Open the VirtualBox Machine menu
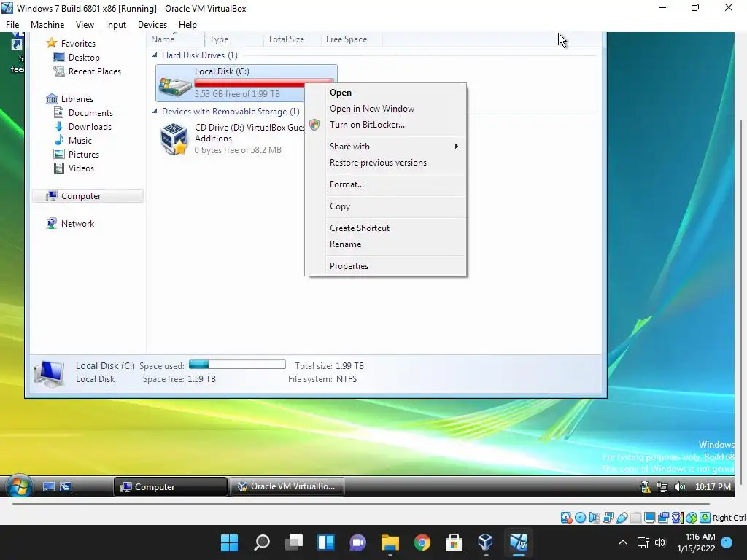This screenshot has width=747, height=560. (47, 25)
